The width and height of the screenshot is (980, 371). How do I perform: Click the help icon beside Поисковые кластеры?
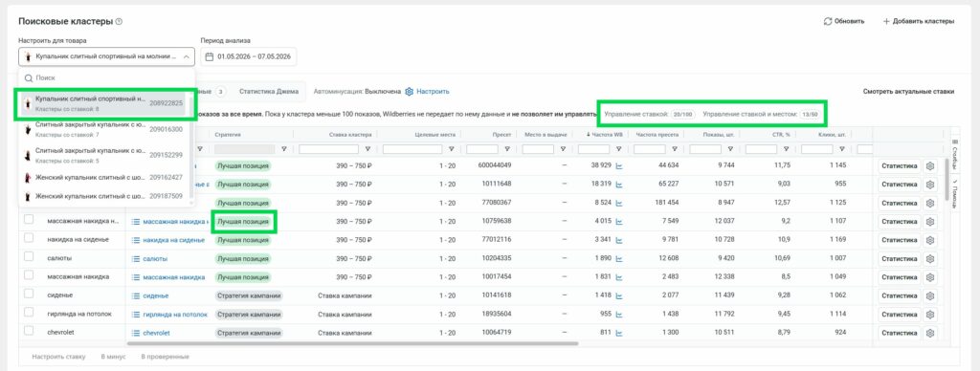pyautogui.click(x=119, y=21)
